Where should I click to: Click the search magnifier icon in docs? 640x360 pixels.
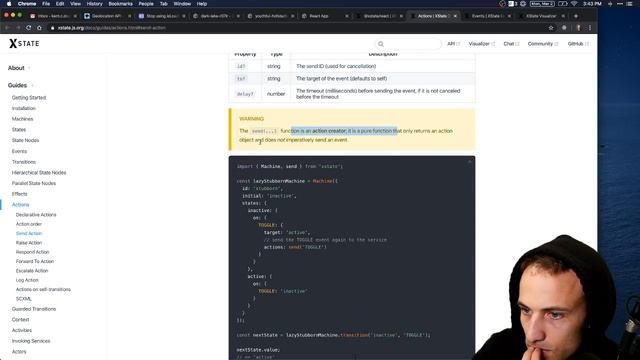381,44
